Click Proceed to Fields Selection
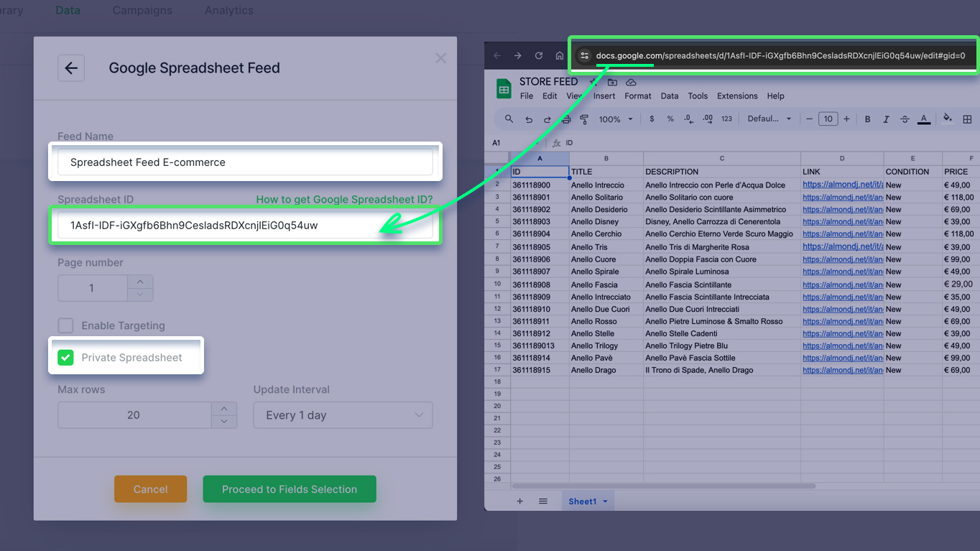The width and height of the screenshot is (980, 551). [290, 489]
